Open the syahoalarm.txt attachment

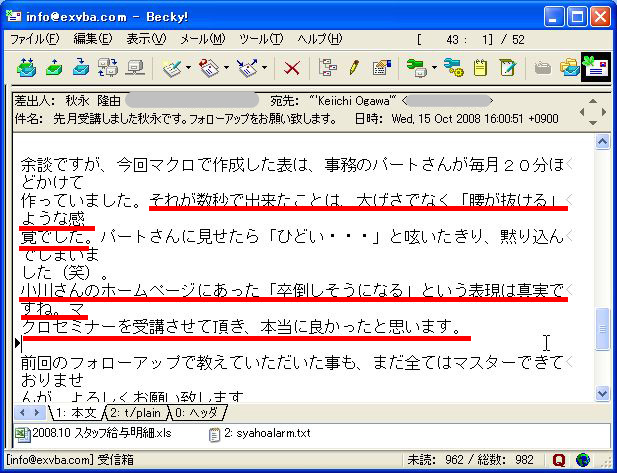coord(259,434)
